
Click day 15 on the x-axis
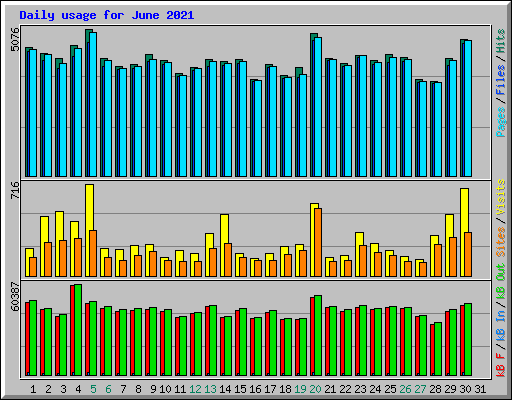240,389
